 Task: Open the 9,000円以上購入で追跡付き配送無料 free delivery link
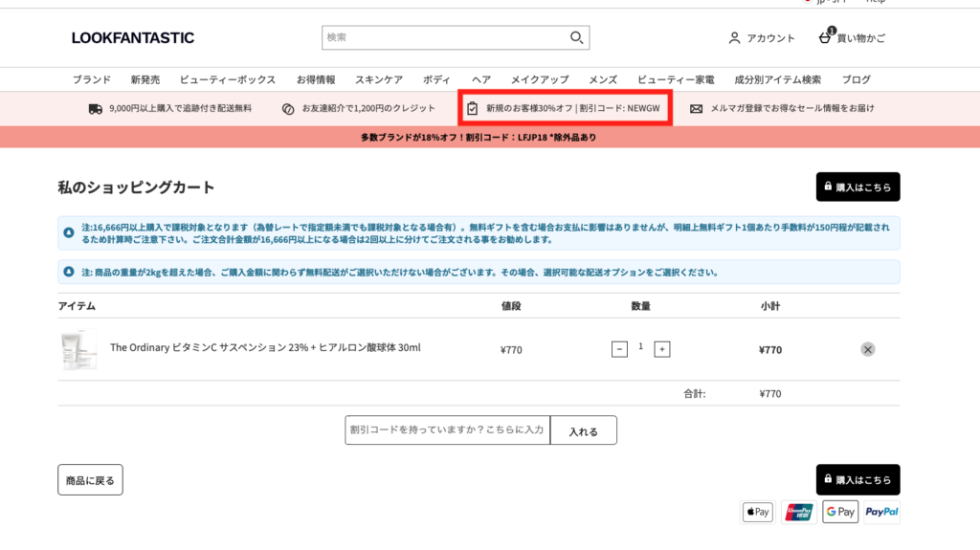point(180,108)
